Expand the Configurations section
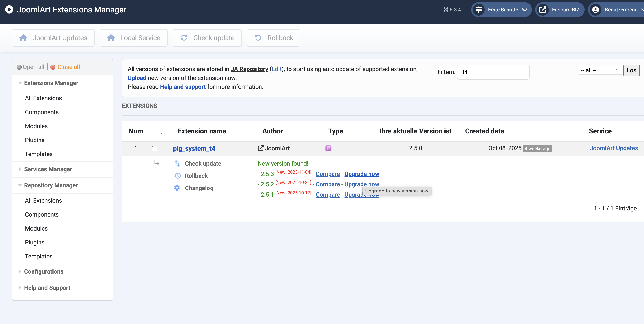Screen dimensions: 644x324 [x=44, y=272]
